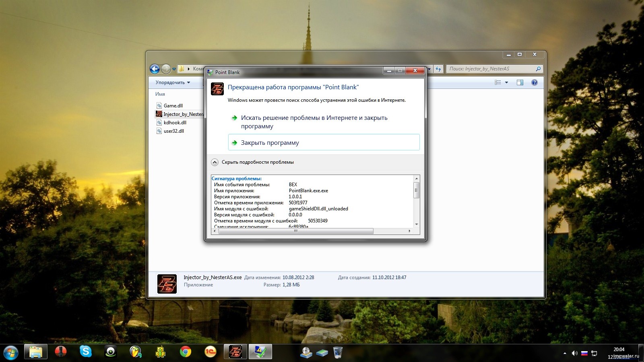
Task: Click the Explorer Forward arrow button
Action: coord(166,69)
